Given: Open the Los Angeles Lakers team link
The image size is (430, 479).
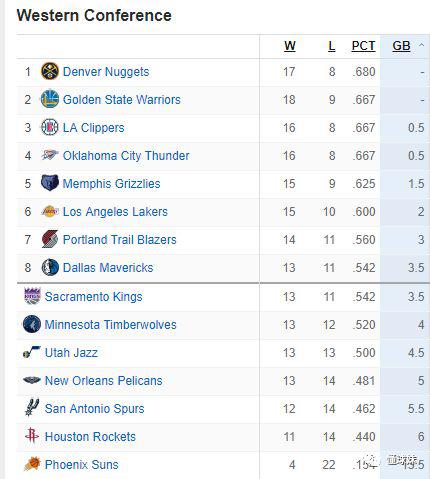Looking at the screenshot, I should click(x=115, y=211).
